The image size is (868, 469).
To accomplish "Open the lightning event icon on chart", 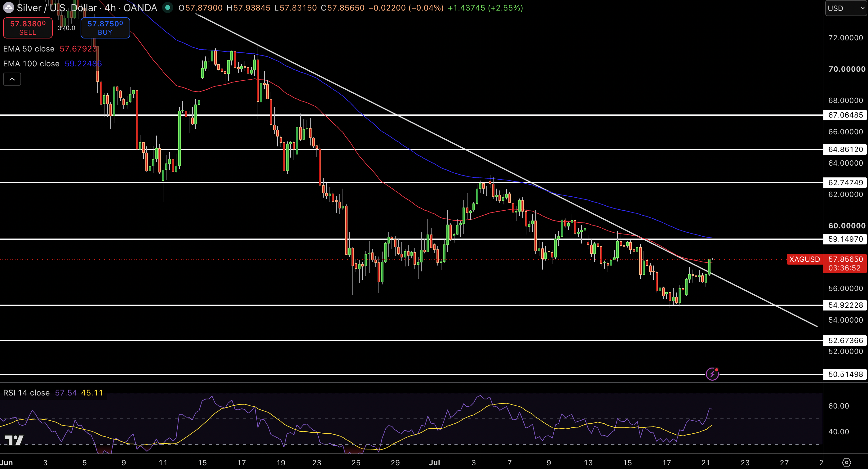I will click(x=712, y=374).
